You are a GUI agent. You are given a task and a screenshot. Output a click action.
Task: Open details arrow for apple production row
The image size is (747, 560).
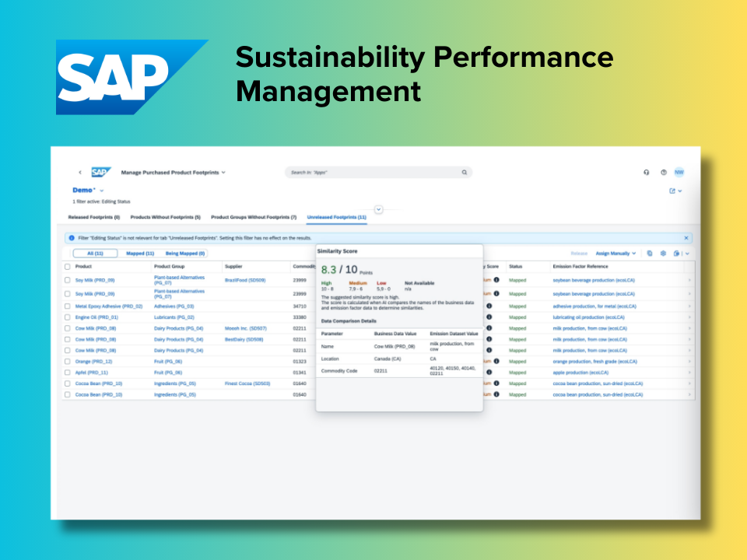click(689, 373)
